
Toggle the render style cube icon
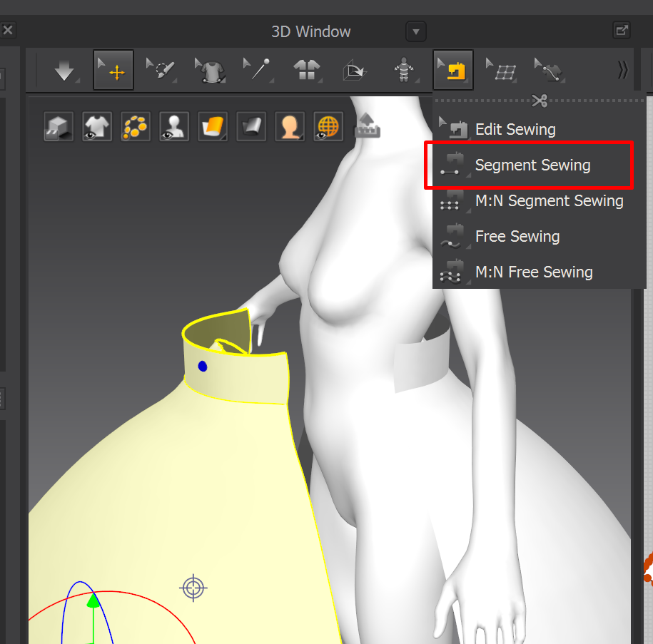(x=59, y=126)
